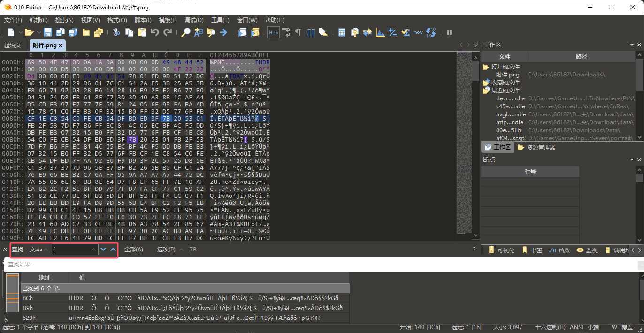The width and height of the screenshot is (644, 333).
Task: Click the Close File toolbar icon
Action: click(x=86, y=32)
